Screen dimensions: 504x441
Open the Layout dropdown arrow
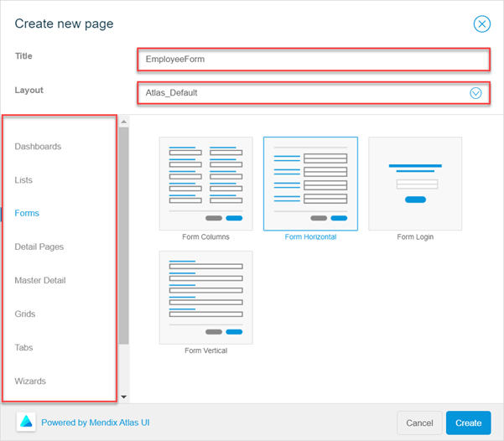(x=475, y=93)
